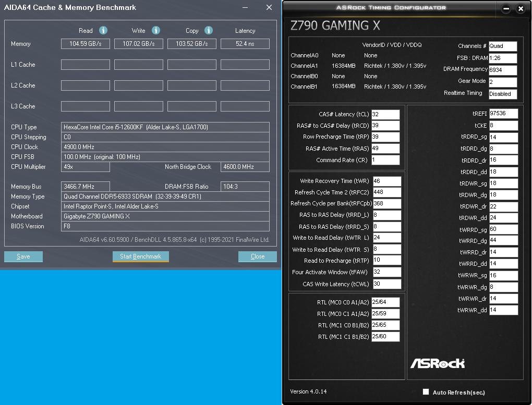Image resolution: width=532 pixels, height=405 pixels.
Task: Click the Memory Type DDR5-6933 field
Action: (165, 197)
